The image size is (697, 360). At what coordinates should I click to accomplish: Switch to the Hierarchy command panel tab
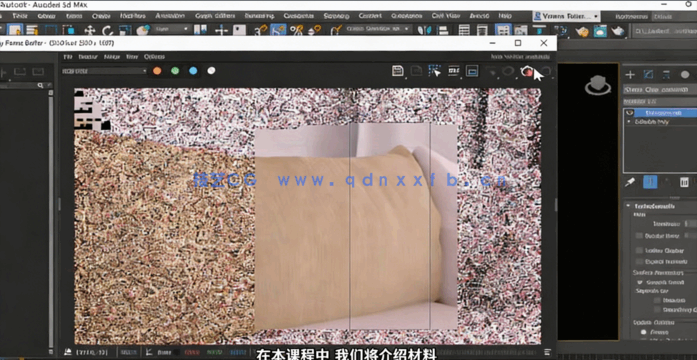pyautogui.click(x=666, y=74)
